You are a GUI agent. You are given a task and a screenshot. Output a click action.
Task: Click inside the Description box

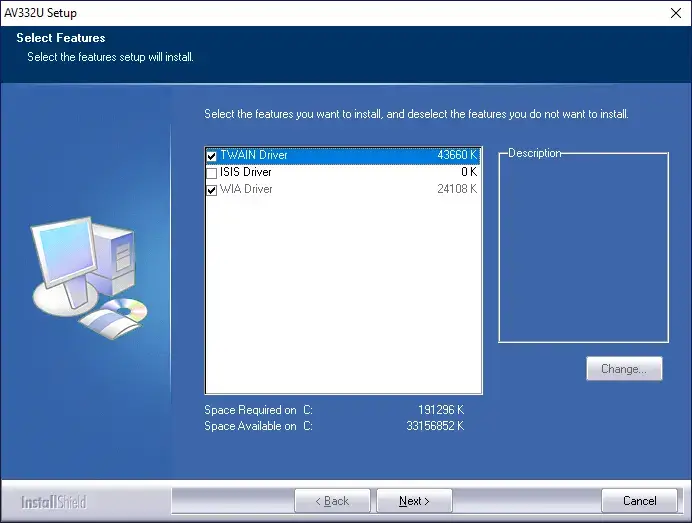point(583,250)
